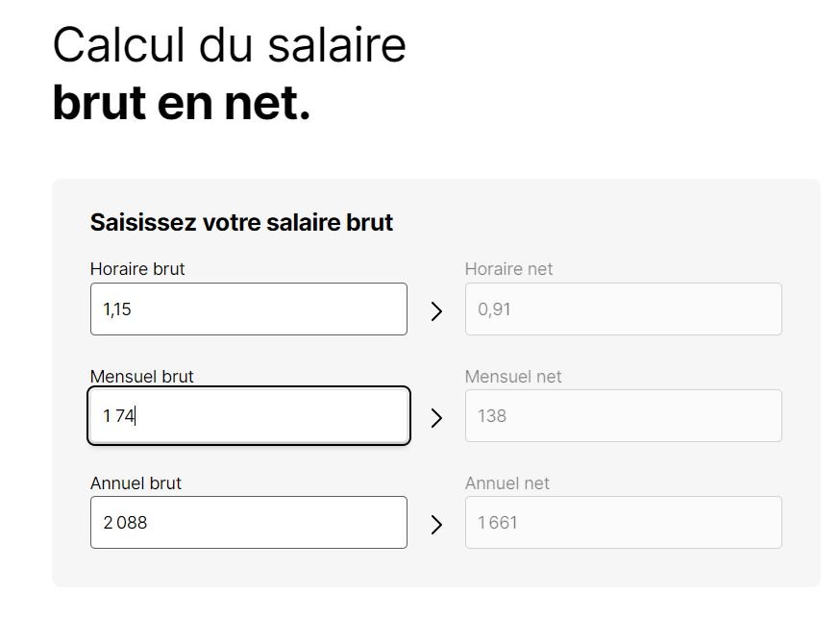The height and width of the screenshot is (618, 840).
Task: Click the heading Saisissez votre salaire brut
Action: tap(242, 222)
